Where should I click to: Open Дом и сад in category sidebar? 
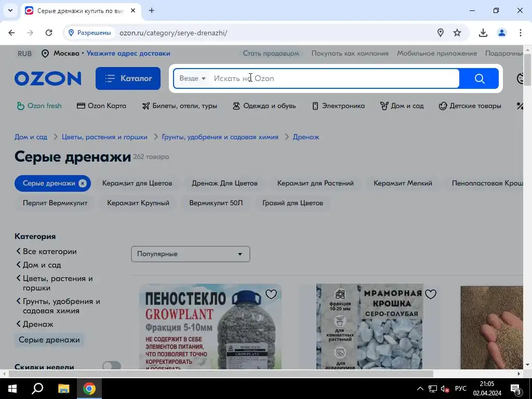tap(42, 265)
